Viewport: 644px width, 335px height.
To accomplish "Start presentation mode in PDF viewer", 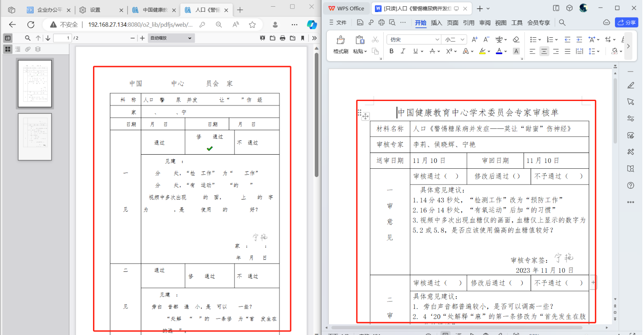I will (262, 38).
